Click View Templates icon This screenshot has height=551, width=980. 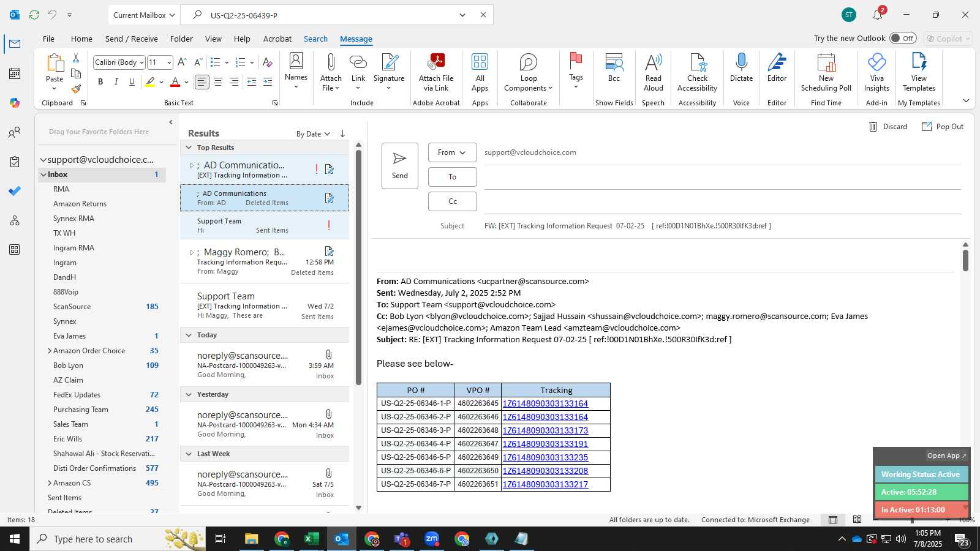pos(919,62)
